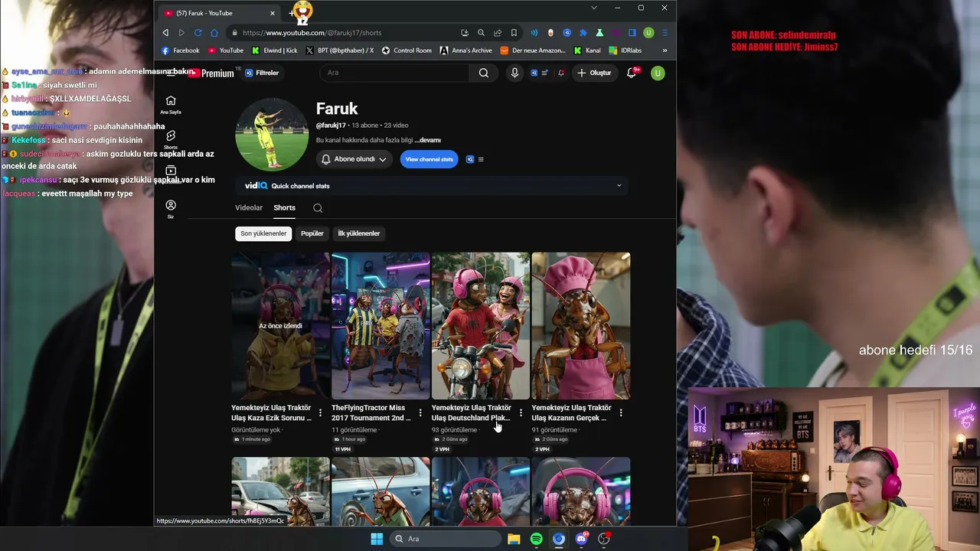Viewport: 980px width, 551px height.
Task: Select the İlk yüklenenler filter chip
Action: pyautogui.click(x=359, y=233)
